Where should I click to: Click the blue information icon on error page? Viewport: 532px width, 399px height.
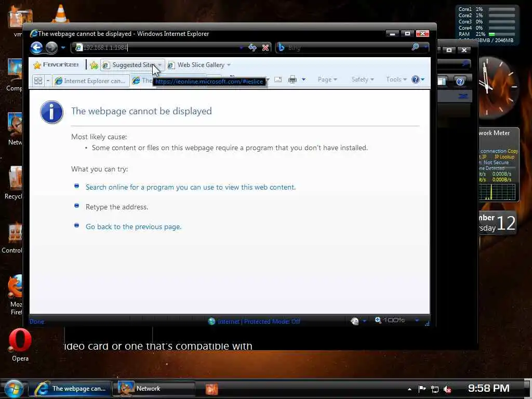tap(51, 112)
